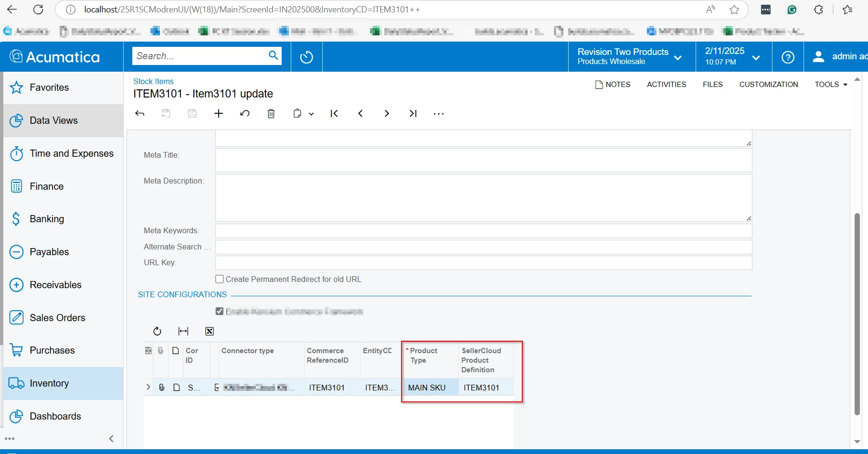Open browser extensions puzzle icon

point(818,10)
